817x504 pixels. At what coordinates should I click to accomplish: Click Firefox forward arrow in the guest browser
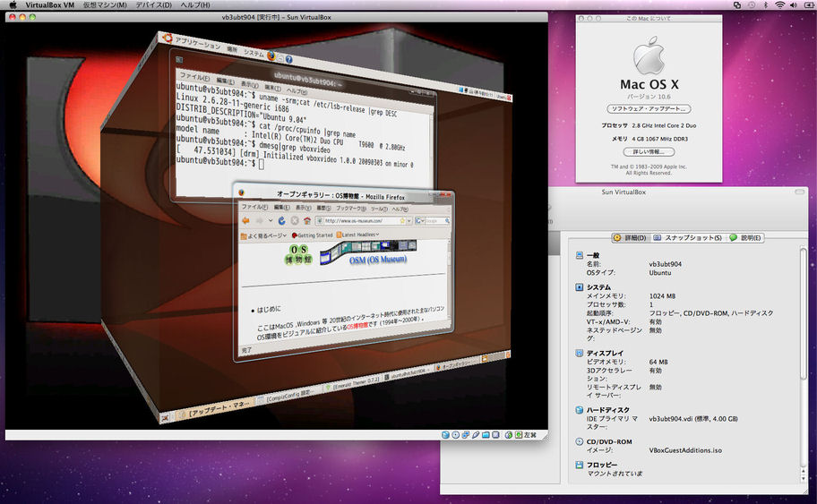(260, 220)
